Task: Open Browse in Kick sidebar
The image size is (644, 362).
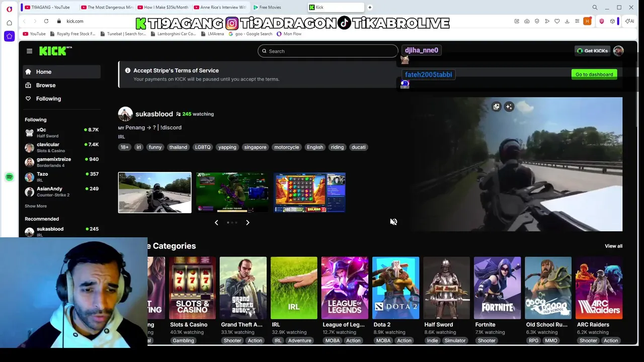Action: click(x=61, y=85)
